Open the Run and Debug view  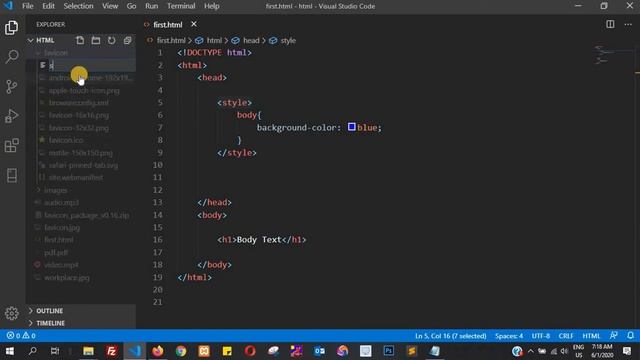[x=11, y=116]
